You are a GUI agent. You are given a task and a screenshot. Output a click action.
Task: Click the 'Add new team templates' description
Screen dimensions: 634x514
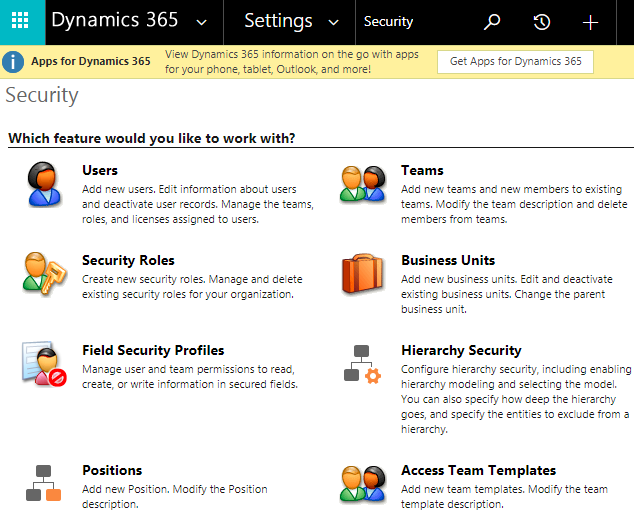[x=504, y=497]
